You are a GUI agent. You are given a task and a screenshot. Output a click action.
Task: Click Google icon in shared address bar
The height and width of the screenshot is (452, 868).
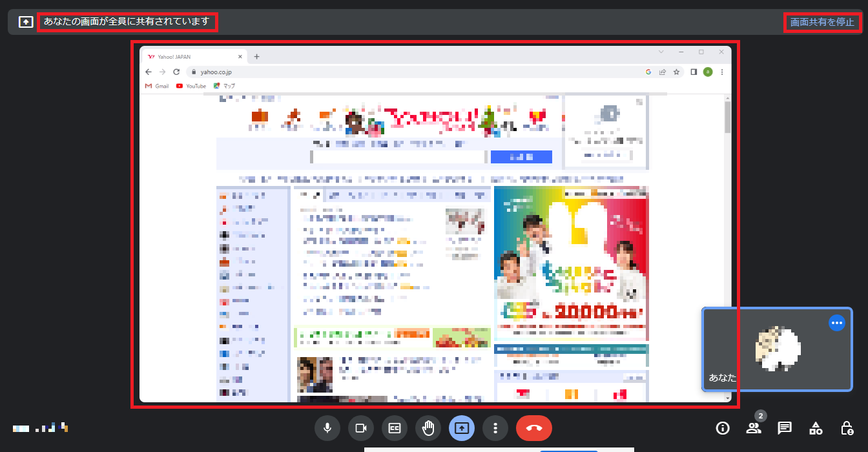(648, 72)
